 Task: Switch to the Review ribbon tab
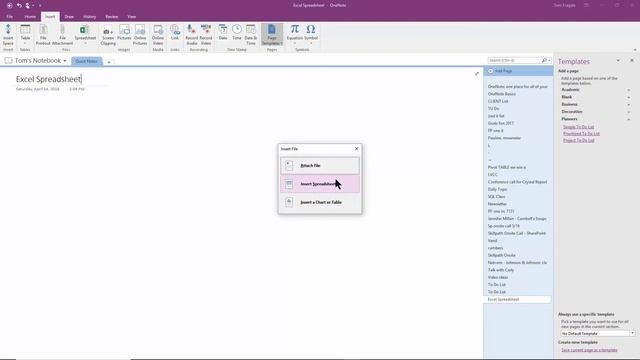111,17
